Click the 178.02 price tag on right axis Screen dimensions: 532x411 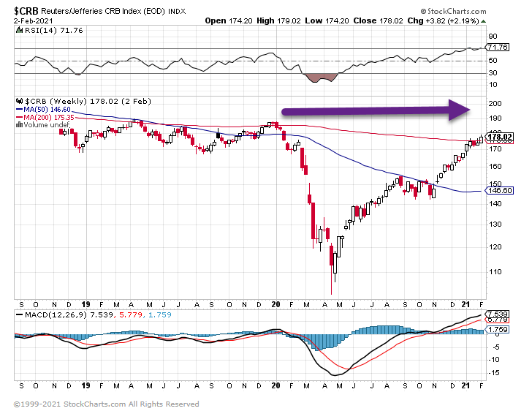(x=499, y=137)
